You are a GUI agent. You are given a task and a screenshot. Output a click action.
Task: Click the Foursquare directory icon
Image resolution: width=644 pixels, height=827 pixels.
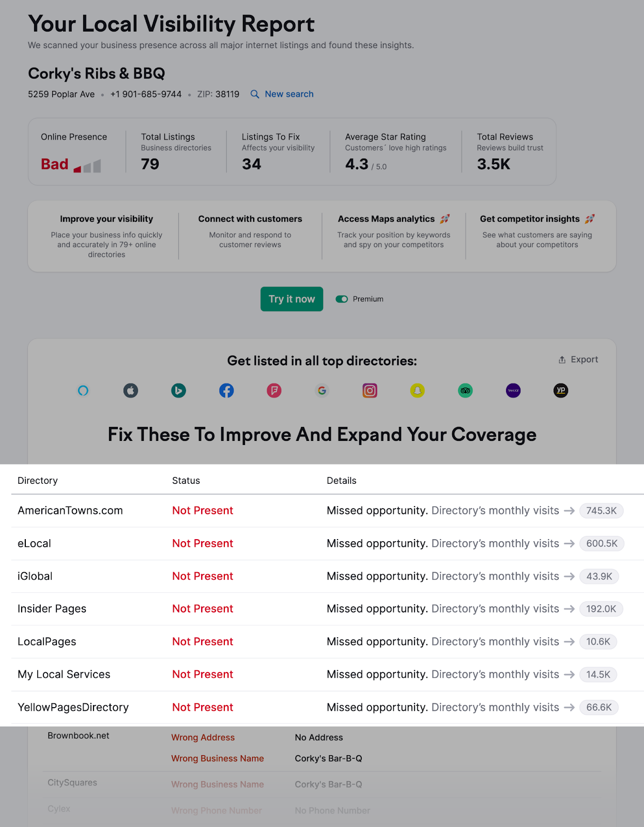[x=274, y=391]
